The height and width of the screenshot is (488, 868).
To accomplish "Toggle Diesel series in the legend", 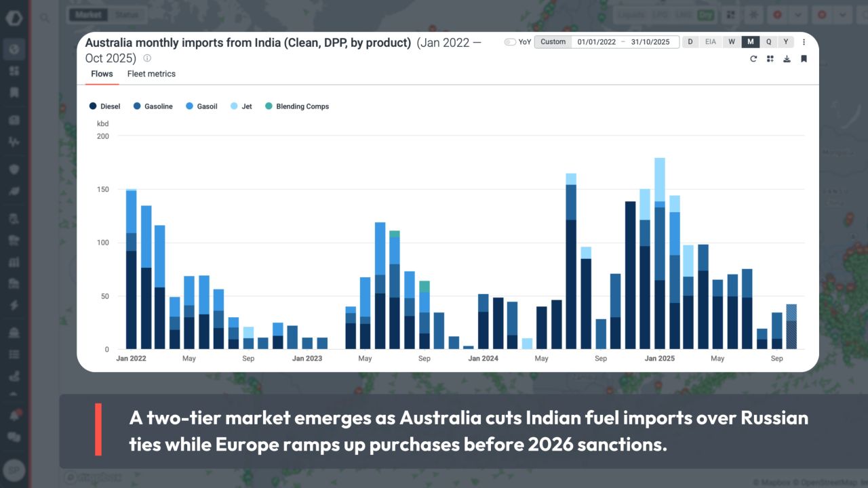I will [105, 106].
